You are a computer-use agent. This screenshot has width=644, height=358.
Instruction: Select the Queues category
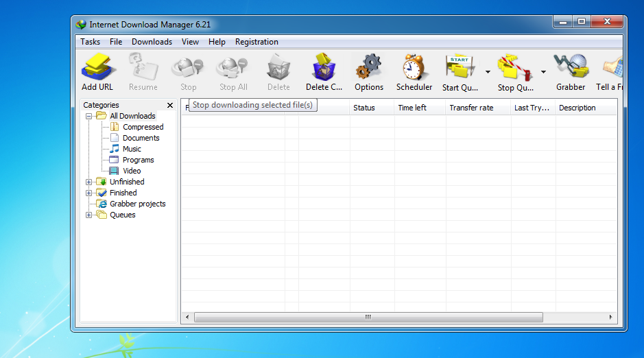click(x=122, y=215)
